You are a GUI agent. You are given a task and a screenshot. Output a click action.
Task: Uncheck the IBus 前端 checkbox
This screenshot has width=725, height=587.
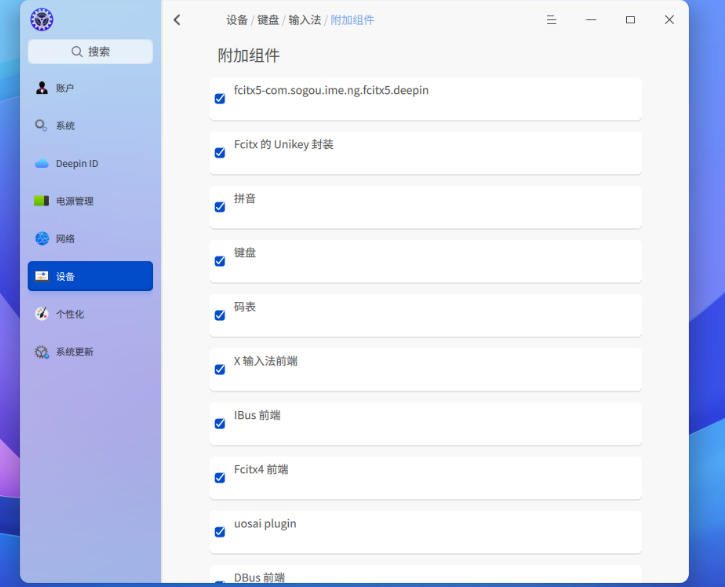pos(220,423)
